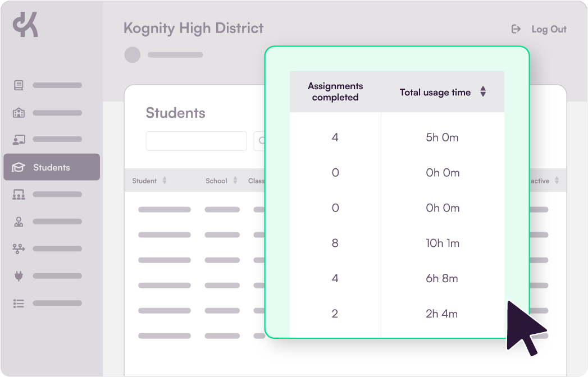Sort by Total usage time arrows
Screen dimensions: 588x377
(483, 92)
